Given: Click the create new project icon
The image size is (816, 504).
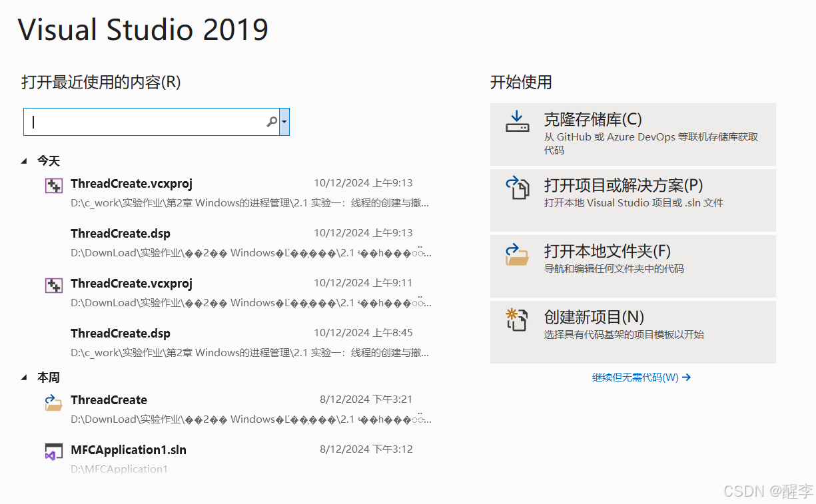Looking at the screenshot, I should pyautogui.click(x=517, y=320).
